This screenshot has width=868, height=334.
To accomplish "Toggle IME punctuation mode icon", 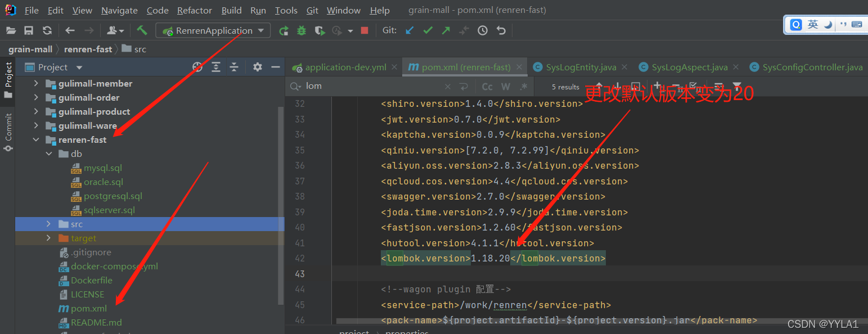I will (843, 24).
